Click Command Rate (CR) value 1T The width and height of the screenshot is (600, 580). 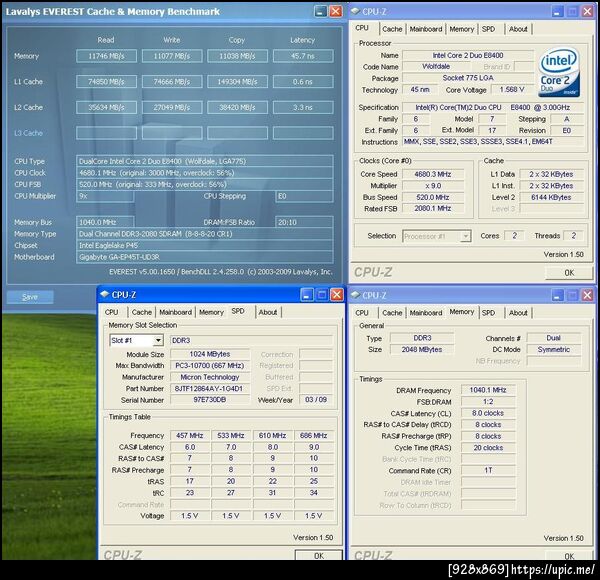click(488, 470)
